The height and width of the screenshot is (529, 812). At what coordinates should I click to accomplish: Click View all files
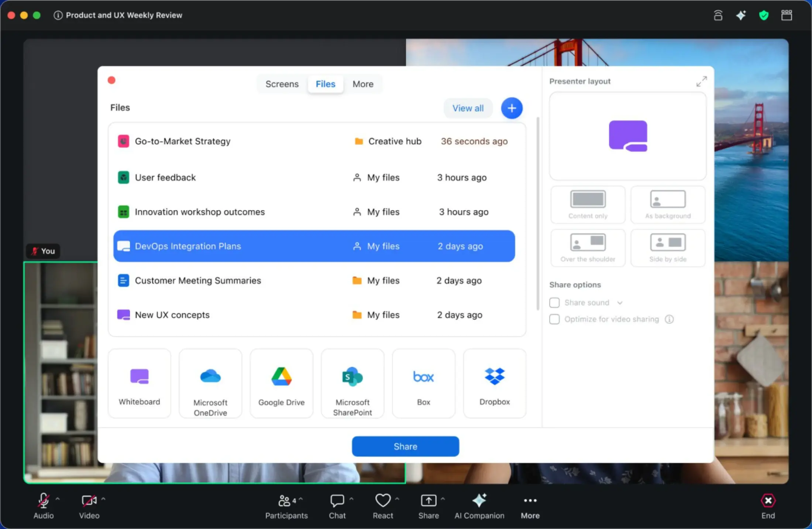pos(468,108)
